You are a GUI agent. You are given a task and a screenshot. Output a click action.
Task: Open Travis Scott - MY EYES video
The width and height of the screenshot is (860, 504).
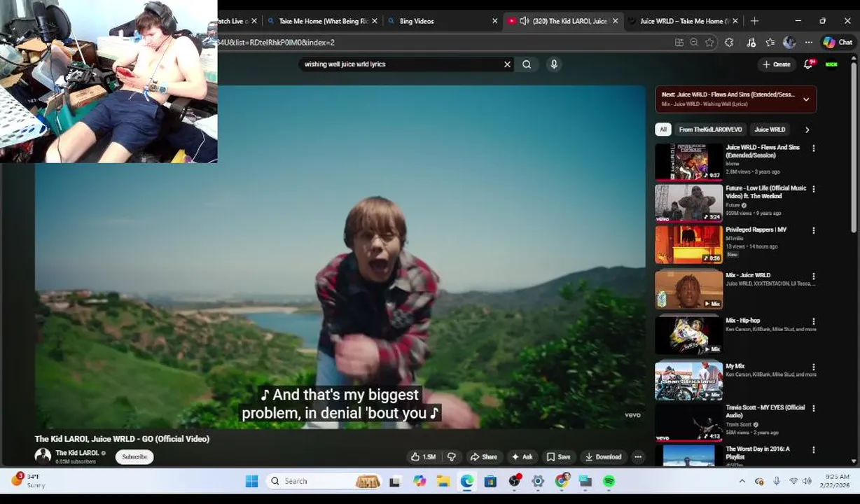pos(688,422)
